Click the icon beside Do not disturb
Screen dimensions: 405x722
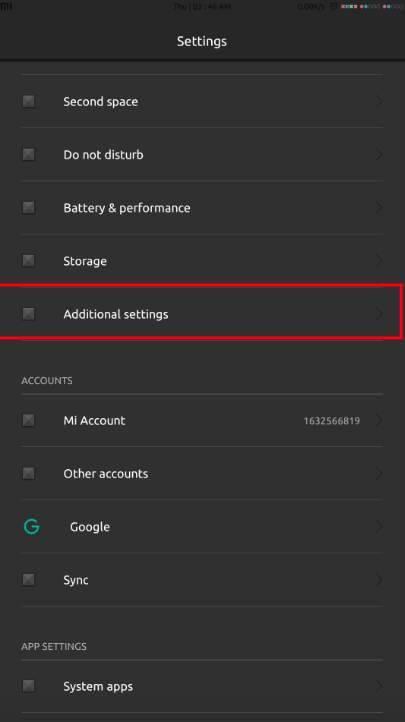click(x=29, y=154)
